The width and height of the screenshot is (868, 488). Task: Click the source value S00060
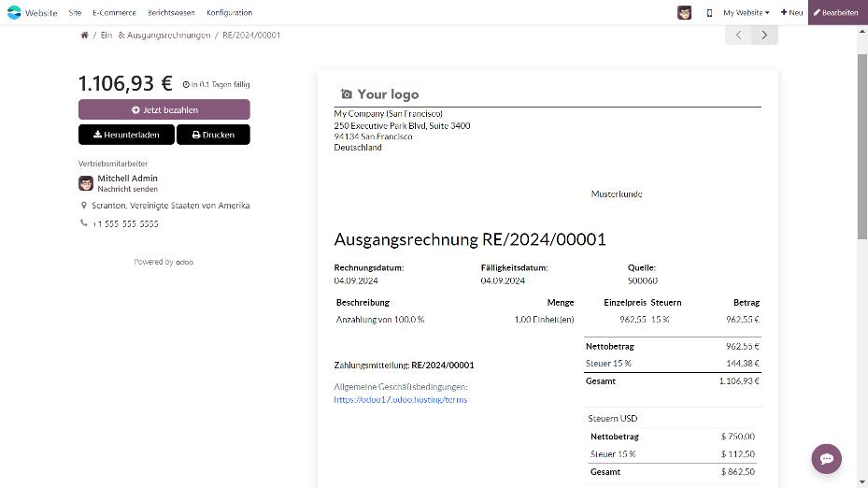(x=643, y=280)
